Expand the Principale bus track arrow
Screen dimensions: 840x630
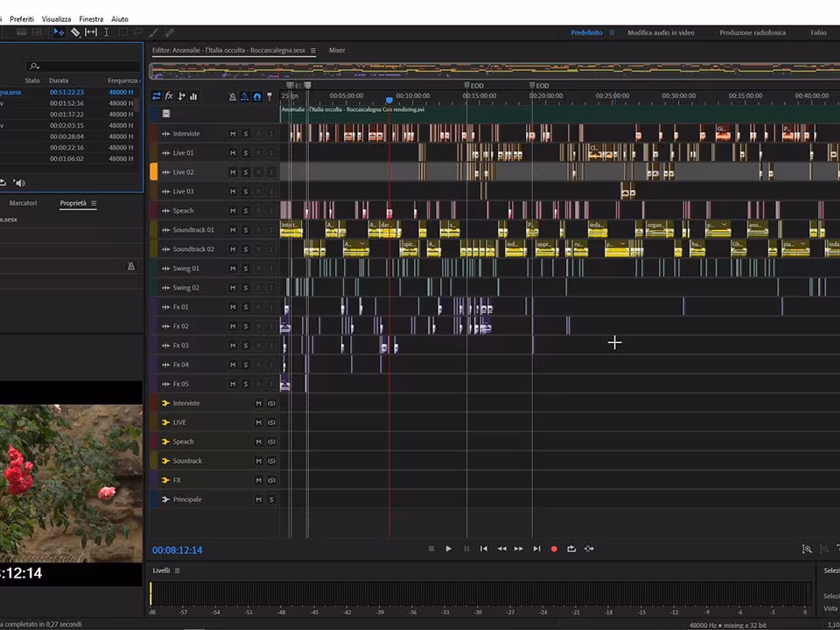tap(165, 499)
